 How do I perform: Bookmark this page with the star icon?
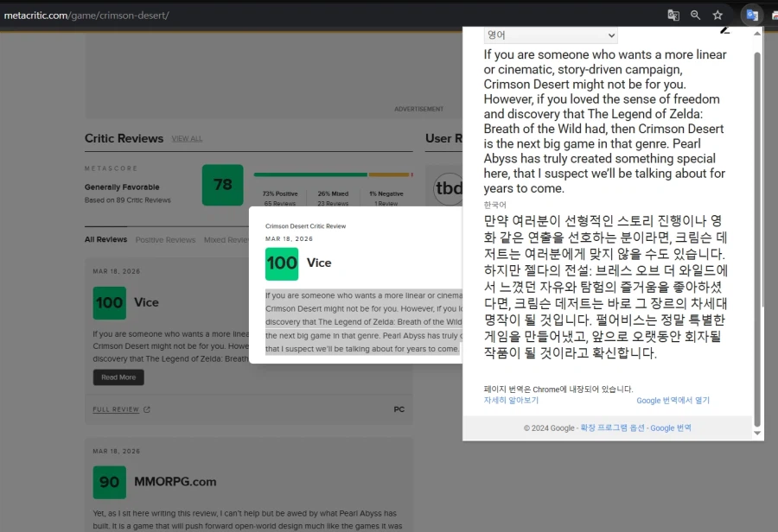point(718,15)
